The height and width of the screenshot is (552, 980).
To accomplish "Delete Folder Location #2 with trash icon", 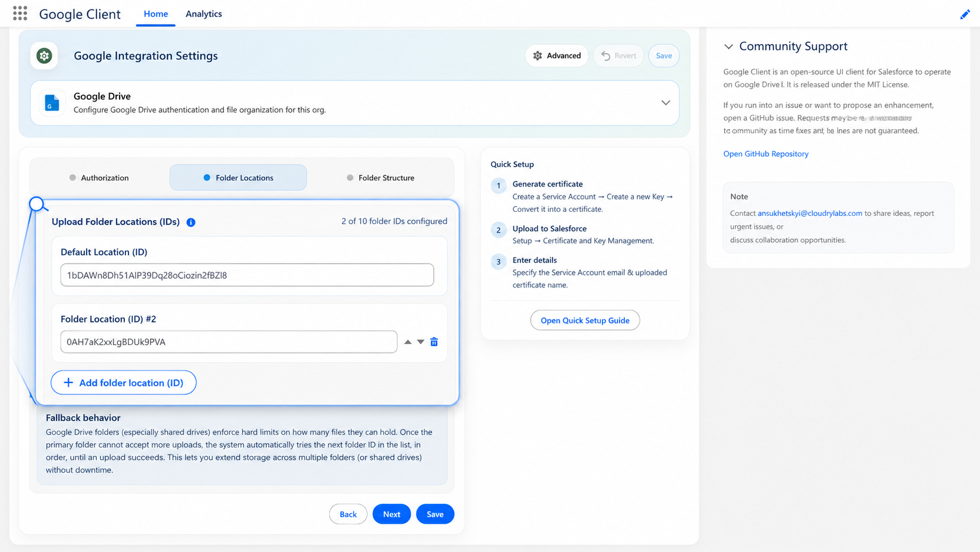I will click(434, 342).
